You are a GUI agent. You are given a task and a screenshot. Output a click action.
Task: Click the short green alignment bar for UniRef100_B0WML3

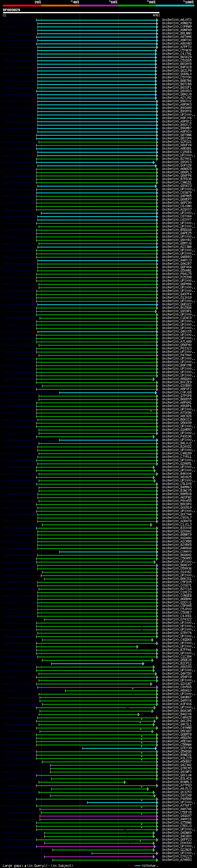pos(82,782)
